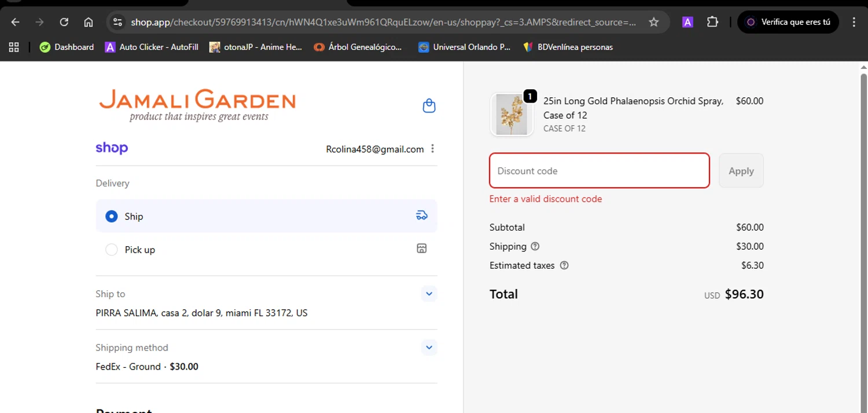Open the Dashboard bookmark
Screen dimensions: 868x413
point(67,47)
